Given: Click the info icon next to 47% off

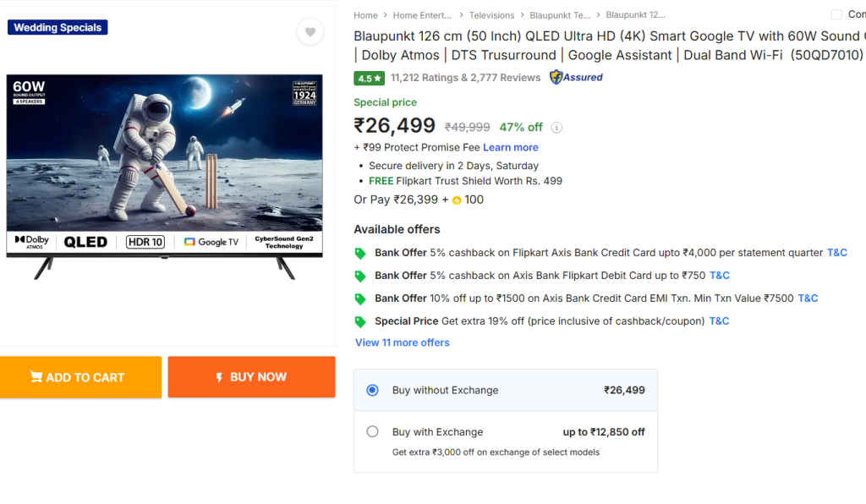Looking at the screenshot, I should (x=556, y=128).
